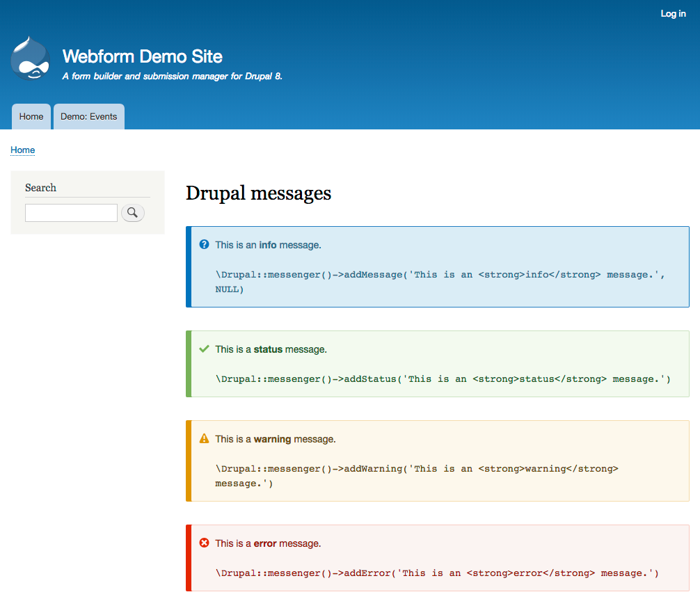
Task: Click the status message checkmark icon
Action: click(203, 349)
